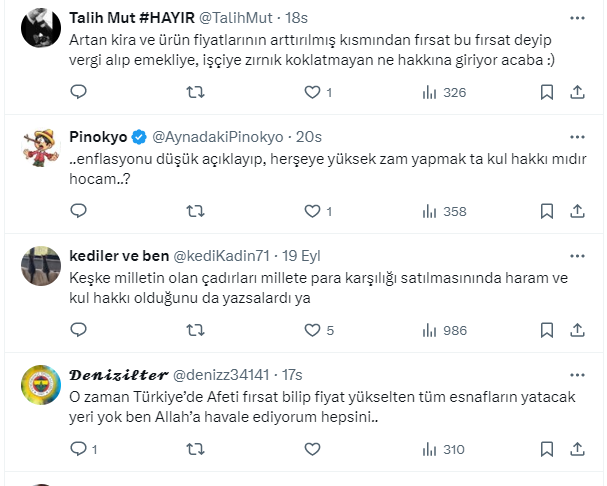View analytics showing 358 views

pos(444,211)
